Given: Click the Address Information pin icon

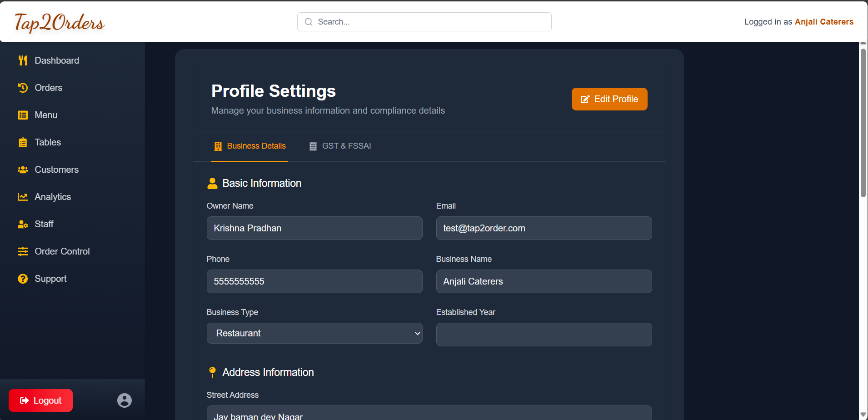Looking at the screenshot, I should (212, 372).
